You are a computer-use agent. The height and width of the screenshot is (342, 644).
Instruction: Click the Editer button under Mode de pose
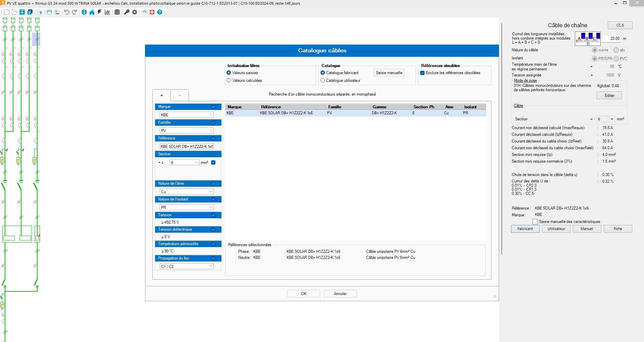pos(609,96)
